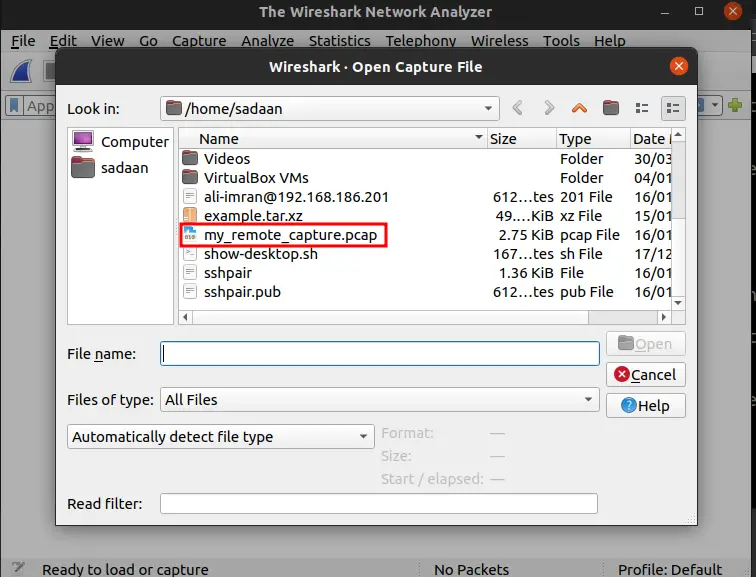Screen dimensions: 756x577
Task: Click the sshpair file icon
Action: [x=190, y=272]
